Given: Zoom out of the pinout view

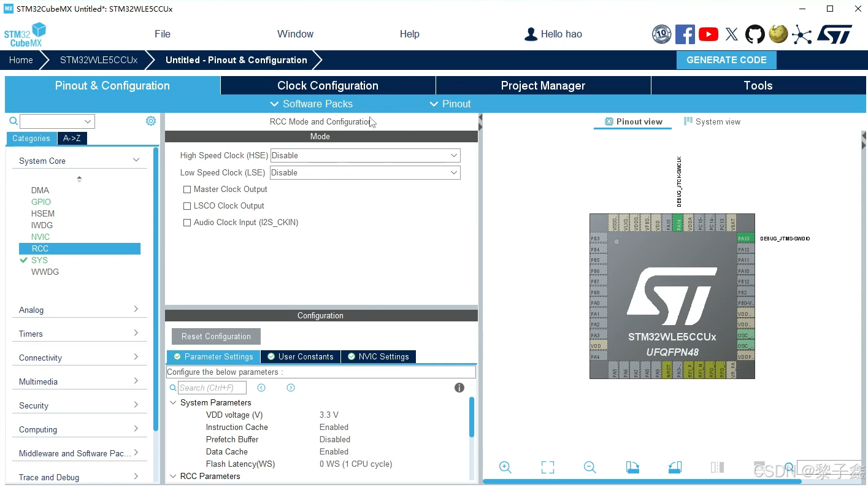Looking at the screenshot, I should point(590,467).
